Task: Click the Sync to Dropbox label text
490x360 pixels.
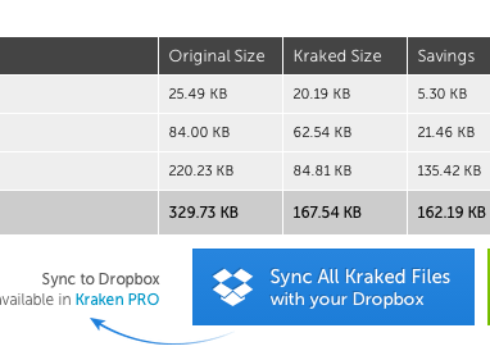Action: point(101,279)
